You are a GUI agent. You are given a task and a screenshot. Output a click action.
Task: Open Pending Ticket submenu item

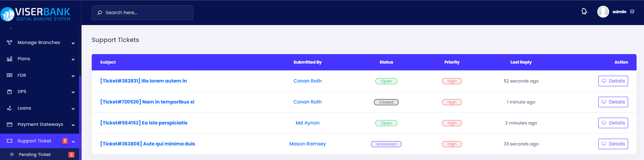35,155
